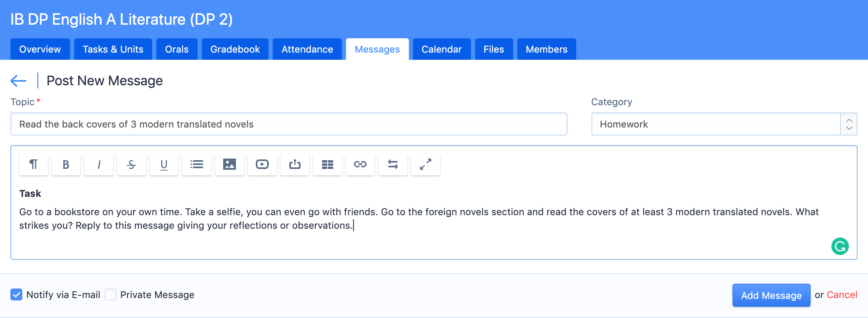This screenshot has width=868, height=318.
Task: Open the Category dropdown
Action: (724, 124)
